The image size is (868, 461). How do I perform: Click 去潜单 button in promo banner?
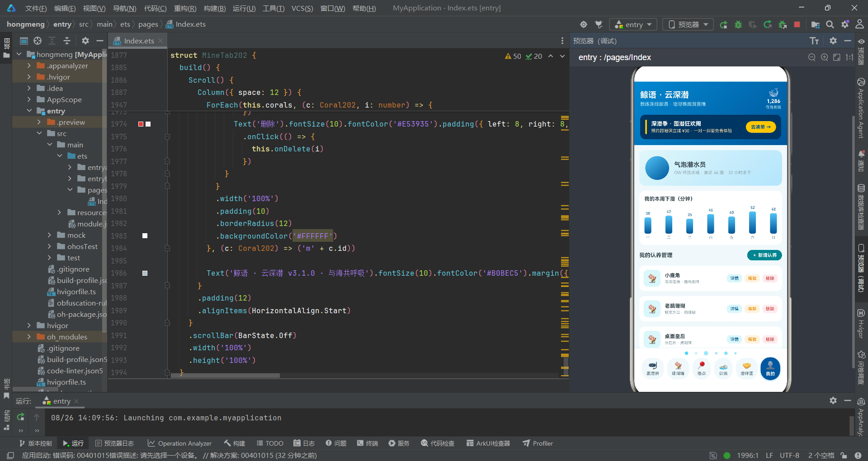click(760, 127)
